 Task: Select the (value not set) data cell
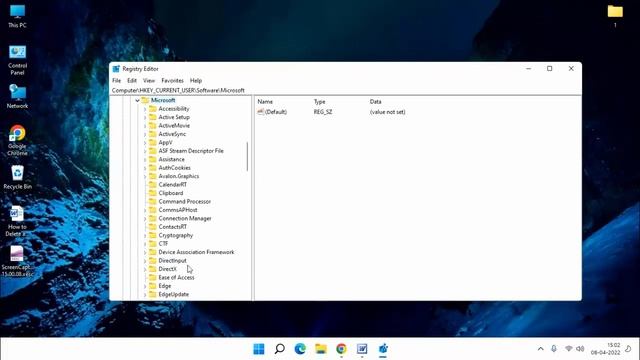point(387,112)
